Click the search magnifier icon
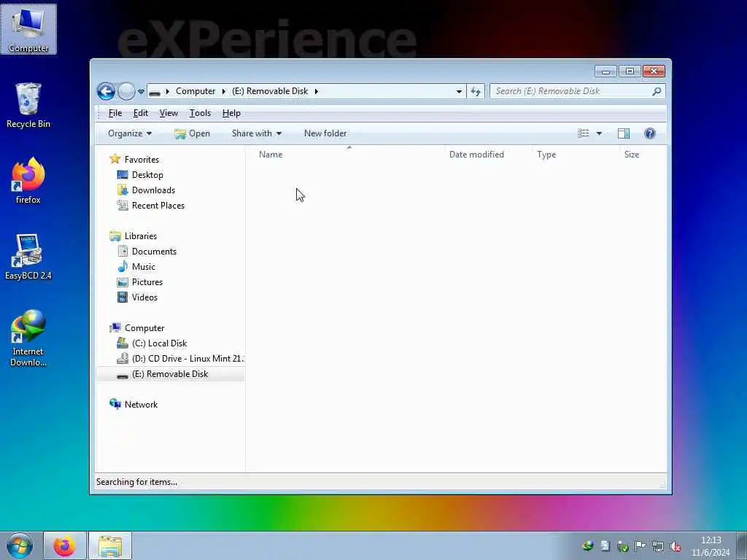This screenshot has width=747, height=560. click(x=657, y=91)
